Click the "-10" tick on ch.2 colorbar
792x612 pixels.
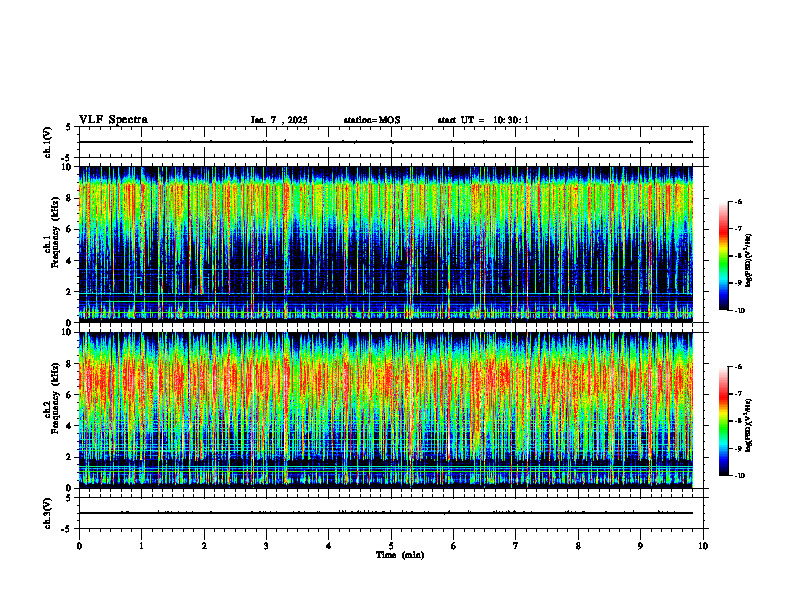click(x=740, y=476)
